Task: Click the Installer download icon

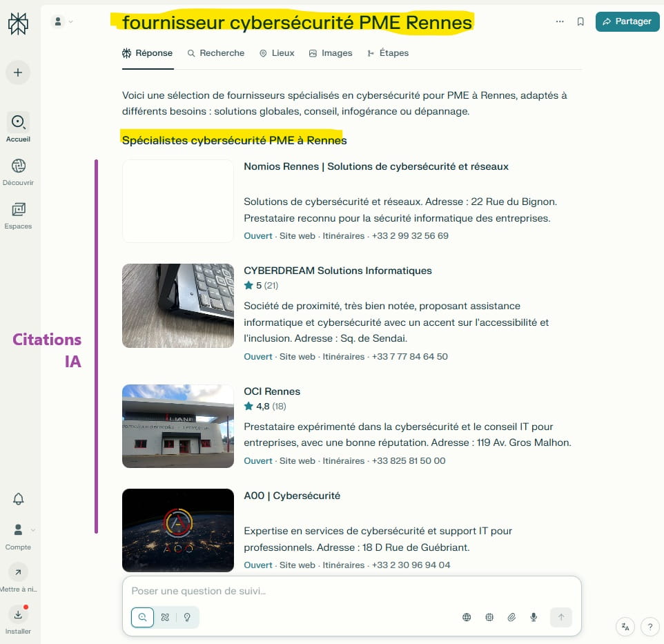Action: tap(18, 614)
